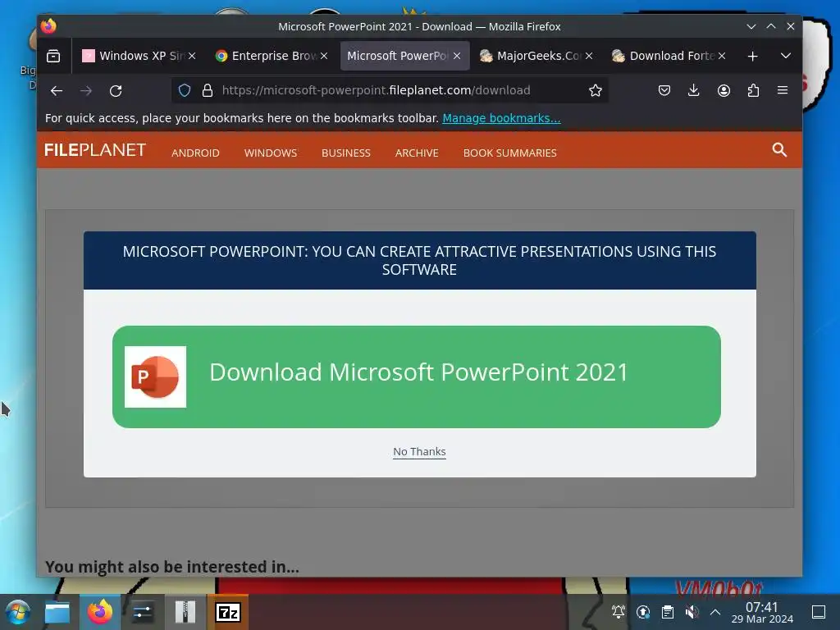Expand hidden system tray icons
The width and height of the screenshot is (840, 630).
click(715, 612)
